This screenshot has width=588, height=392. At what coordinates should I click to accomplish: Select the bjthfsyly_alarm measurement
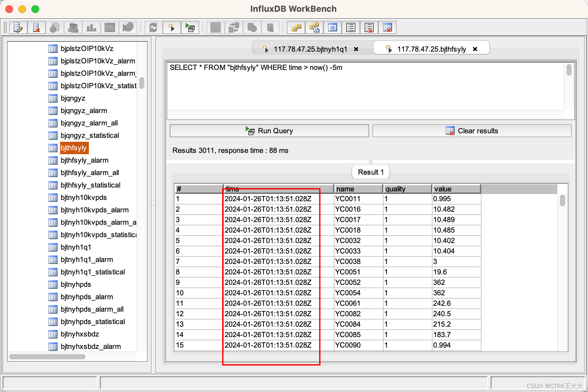pos(85,160)
